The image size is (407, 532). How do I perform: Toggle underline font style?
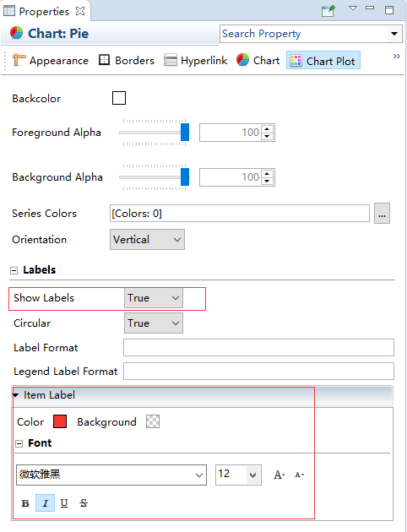[x=64, y=503]
